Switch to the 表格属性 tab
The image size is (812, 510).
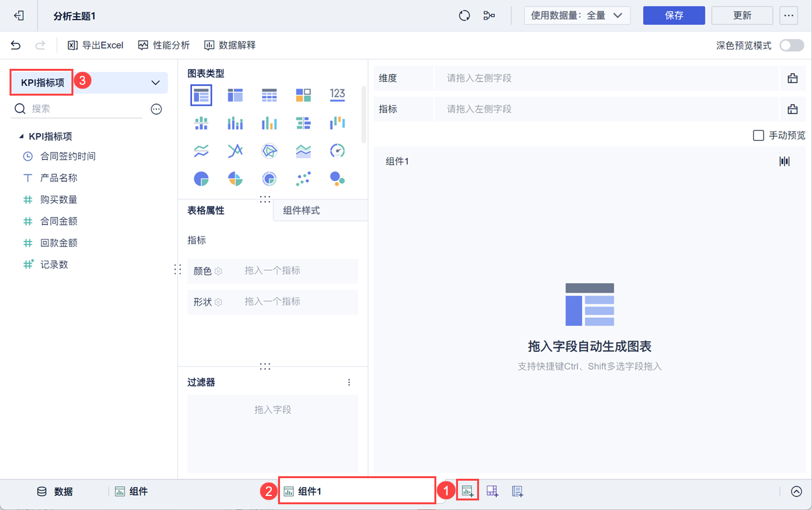click(x=206, y=210)
